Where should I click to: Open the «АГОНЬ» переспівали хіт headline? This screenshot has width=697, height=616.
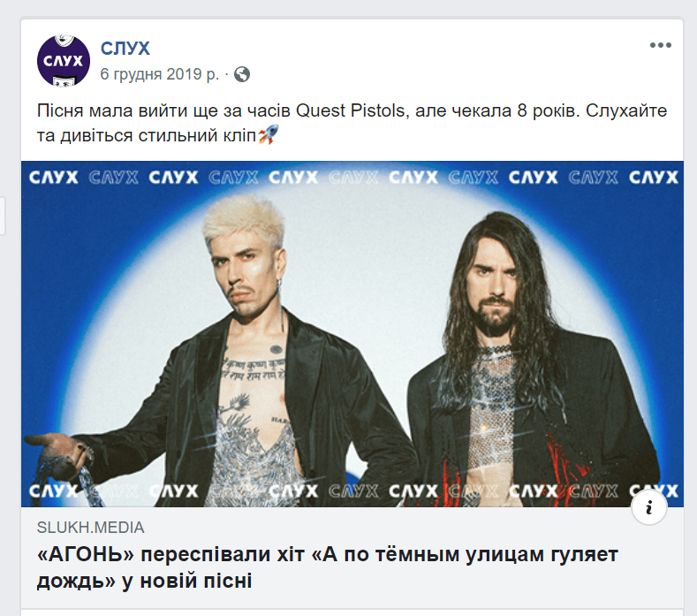[328, 567]
